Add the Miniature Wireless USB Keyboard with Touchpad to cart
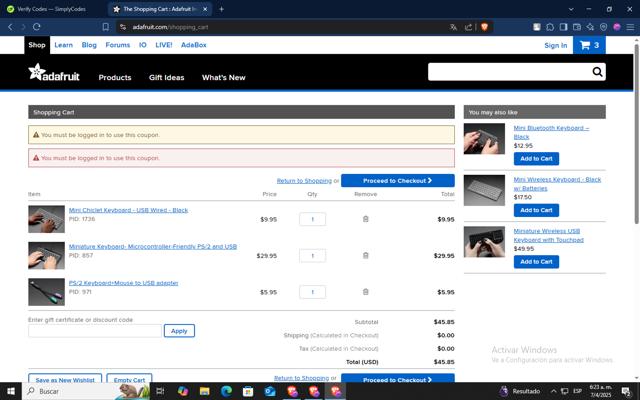This screenshot has width=640, height=400. 536,262
